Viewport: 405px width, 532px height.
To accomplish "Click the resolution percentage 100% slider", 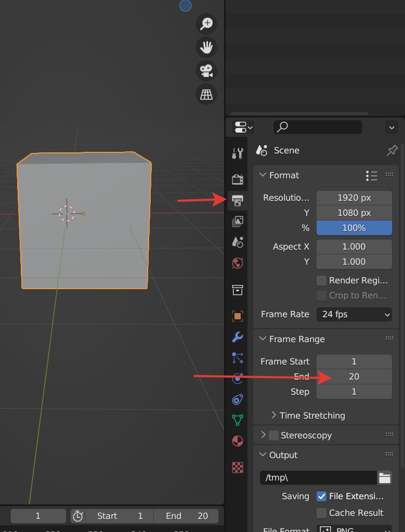I will click(x=354, y=228).
